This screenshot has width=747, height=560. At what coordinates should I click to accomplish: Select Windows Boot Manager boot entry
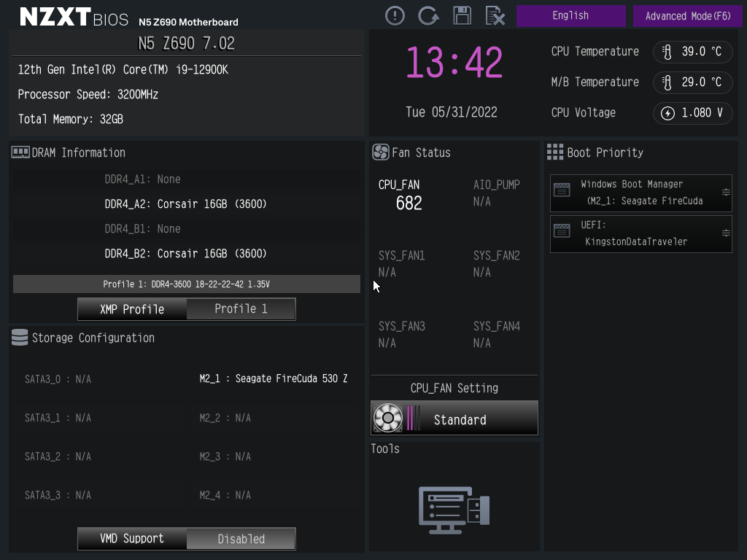click(640, 192)
